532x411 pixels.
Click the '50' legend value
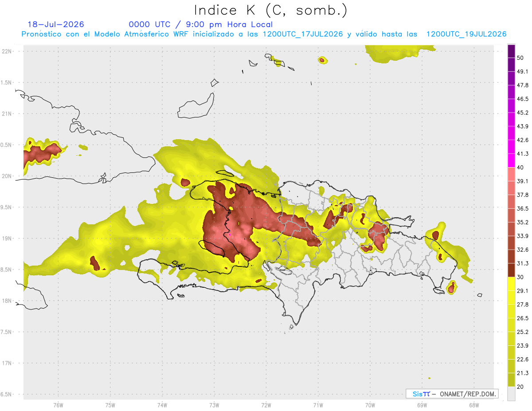pos(520,58)
